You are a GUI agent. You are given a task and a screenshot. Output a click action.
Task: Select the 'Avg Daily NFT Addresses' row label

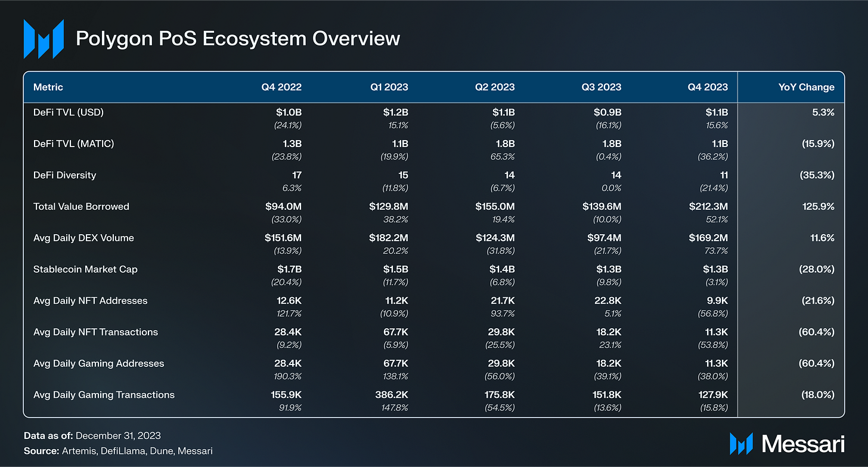tap(91, 301)
